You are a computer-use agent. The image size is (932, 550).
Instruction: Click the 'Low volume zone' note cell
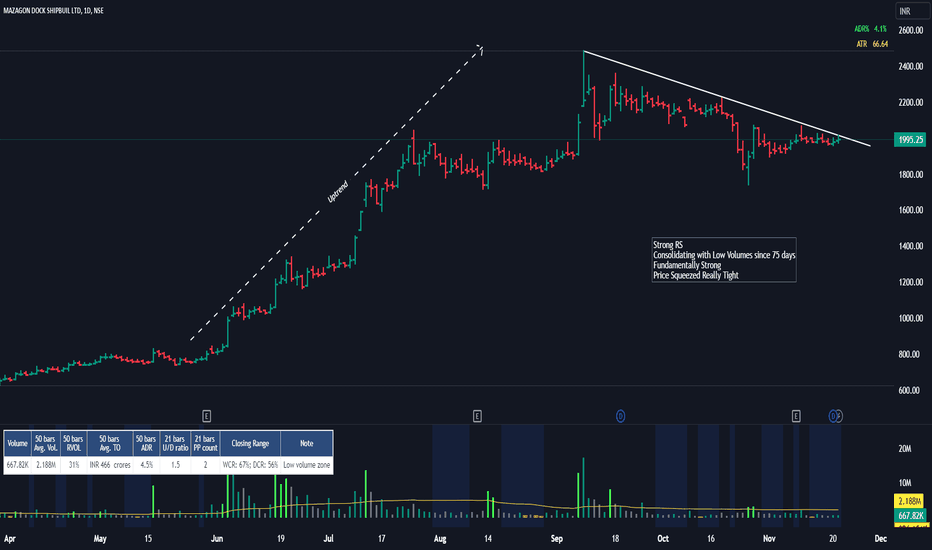click(x=306, y=465)
